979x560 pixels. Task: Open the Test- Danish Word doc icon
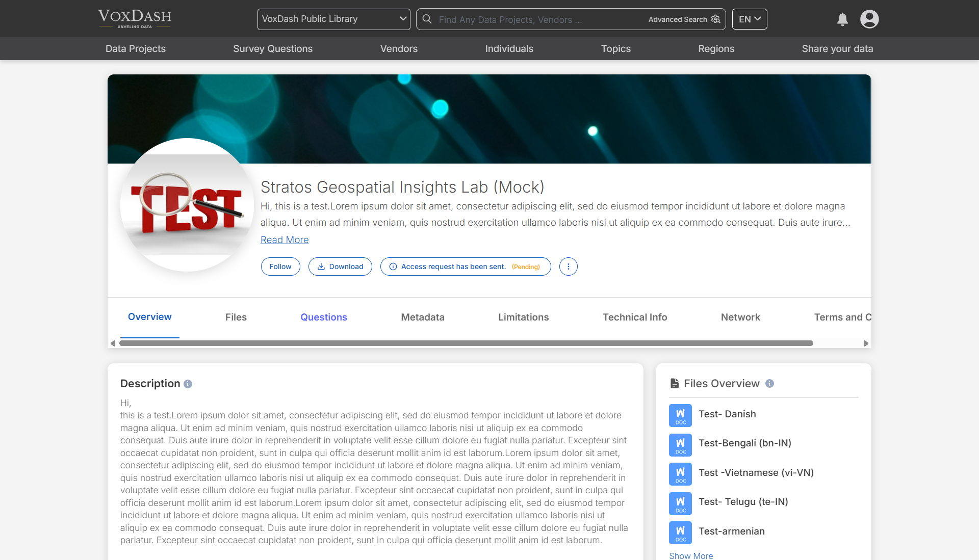(x=680, y=415)
